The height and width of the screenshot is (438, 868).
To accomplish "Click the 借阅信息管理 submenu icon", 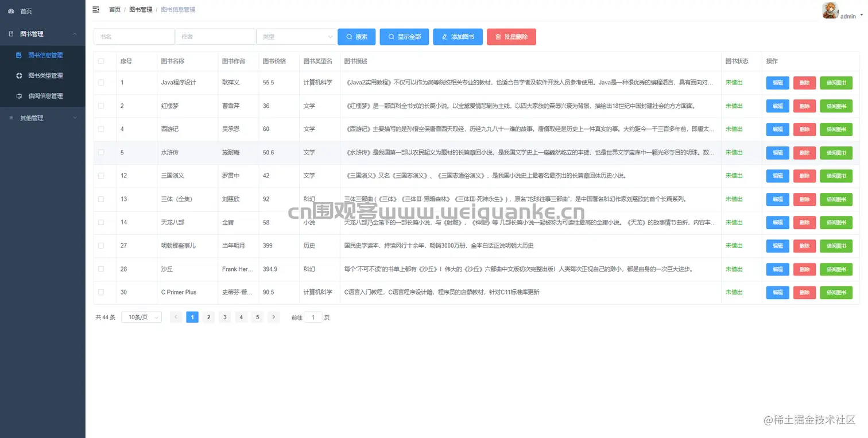I will [x=19, y=96].
